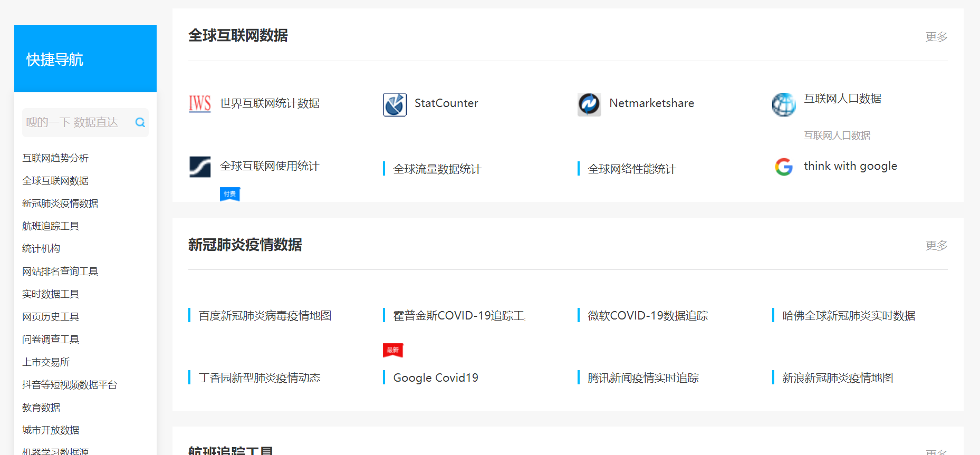
Task: Click the 全球互联网数据 section heading
Action: pos(238,35)
